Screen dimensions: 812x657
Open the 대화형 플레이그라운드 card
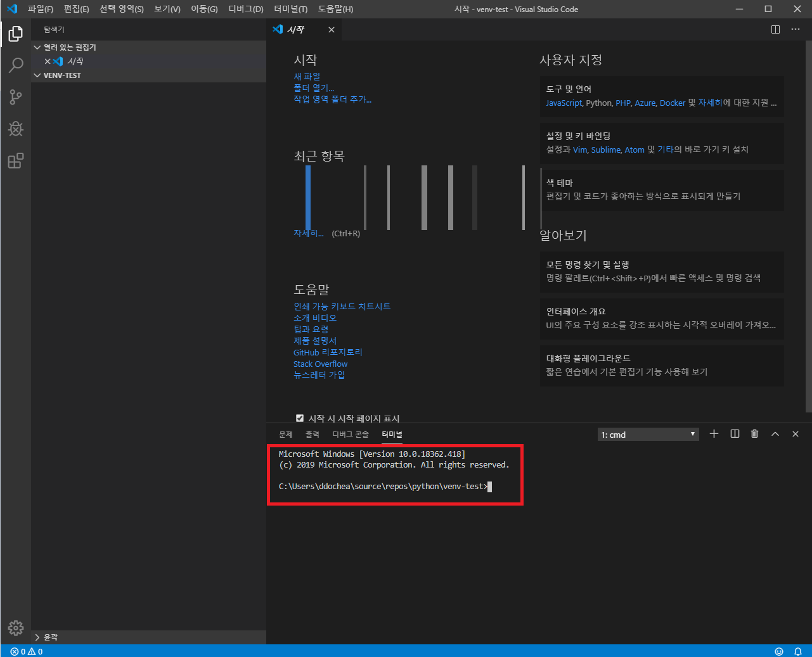pyautogui.click(x=662, y=366)
